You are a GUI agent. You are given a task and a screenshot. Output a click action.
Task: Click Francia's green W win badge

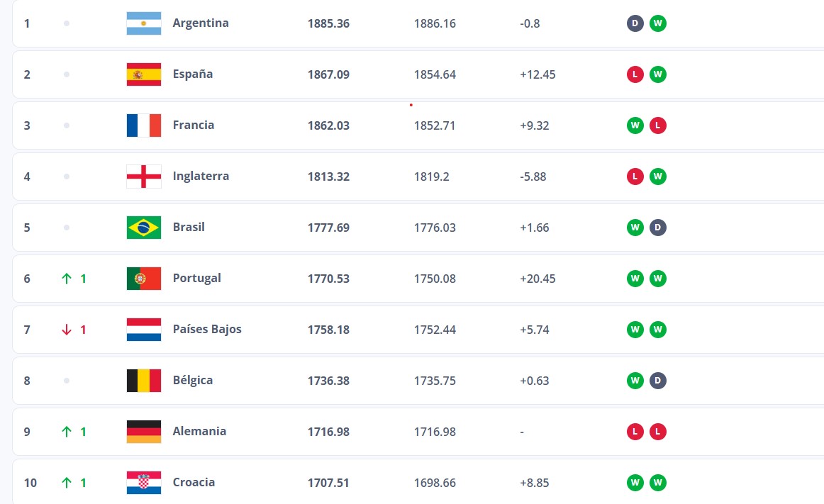635,125
